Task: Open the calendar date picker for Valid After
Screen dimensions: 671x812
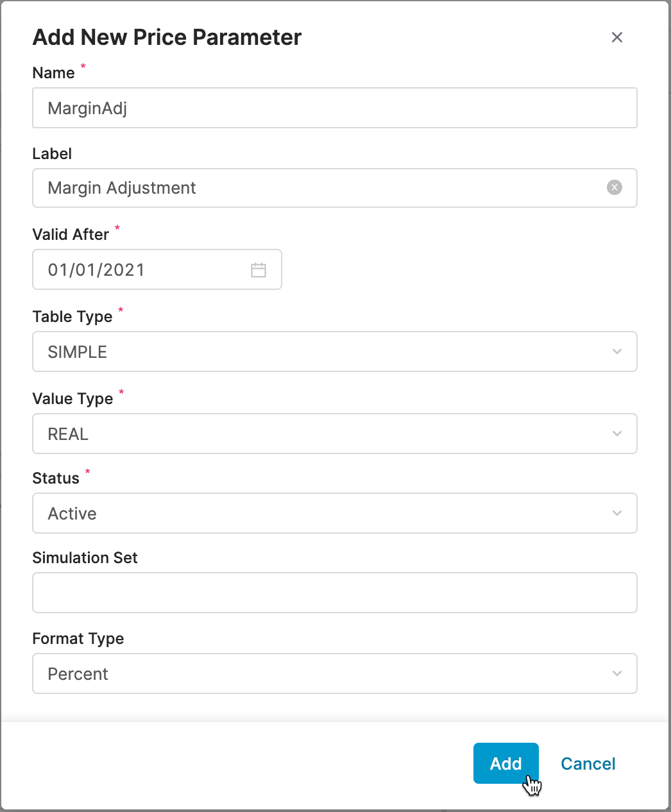Action: click(259, 269)
